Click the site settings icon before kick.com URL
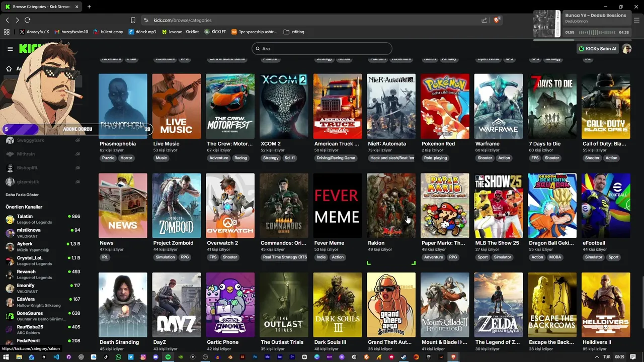644x362 pixels. pos(146,20)
